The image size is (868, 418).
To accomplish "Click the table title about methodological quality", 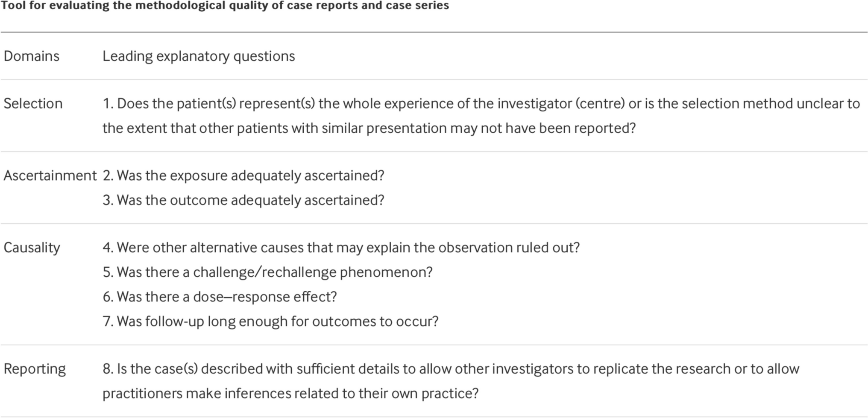I will tap(225, 6).
